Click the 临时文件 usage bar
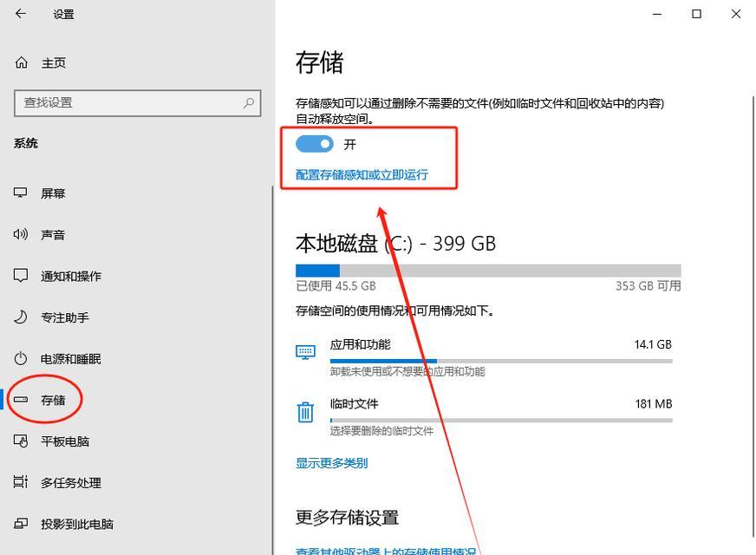Image resolution: width=756 pixels, height=555 pixels. [x=501, y=420]
